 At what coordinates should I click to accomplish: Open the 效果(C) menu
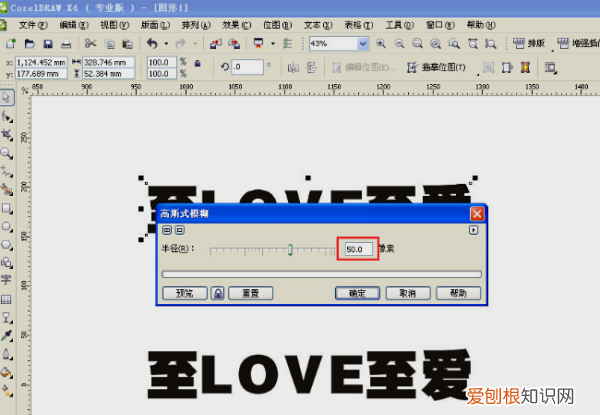236,25
